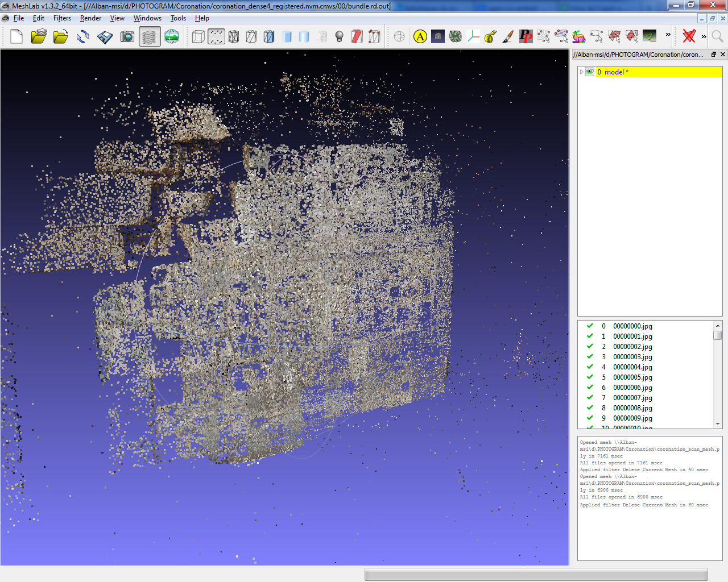Click the magnifier search icon

coord(718,37)
